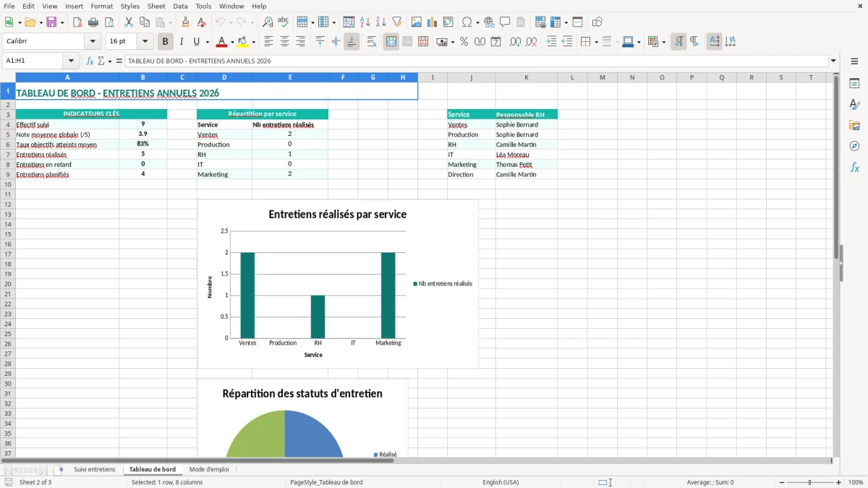
Task: Open the File menu
Action: click(9, 6)
